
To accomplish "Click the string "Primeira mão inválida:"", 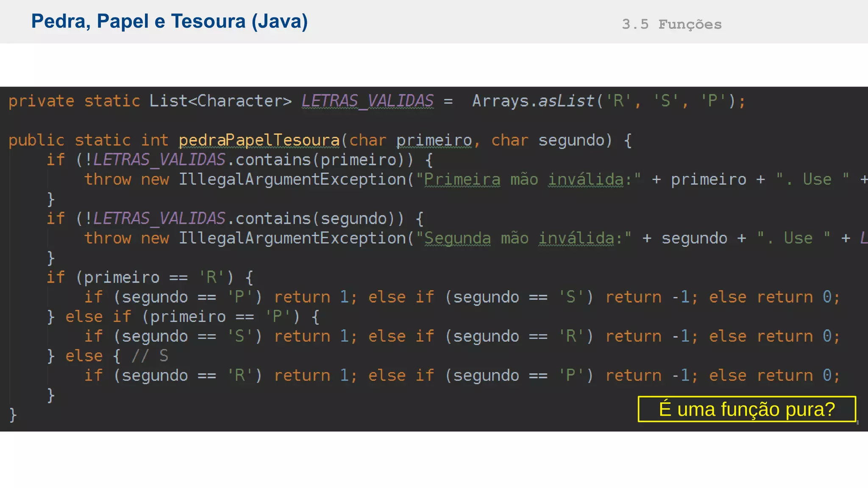I will tap(529, 180).
